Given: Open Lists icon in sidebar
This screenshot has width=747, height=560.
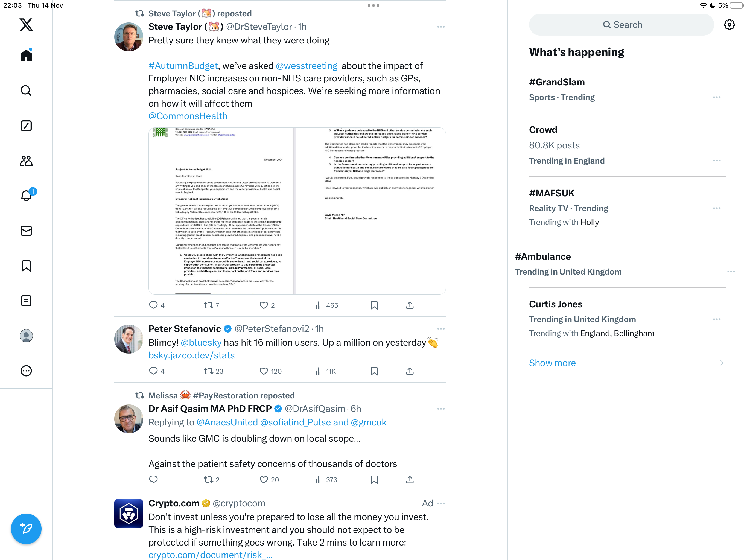Looking at the screenshot, I should click(26, 301).
